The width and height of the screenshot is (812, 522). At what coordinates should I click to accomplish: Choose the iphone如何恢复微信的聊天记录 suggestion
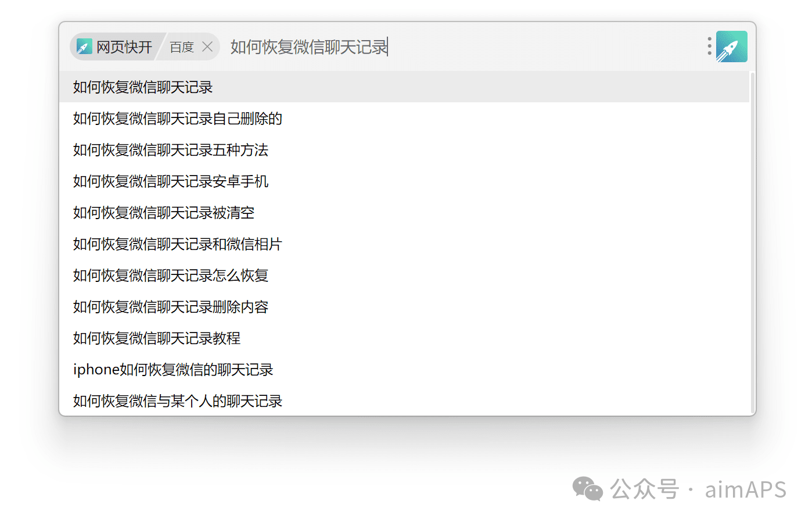(173, 370)
